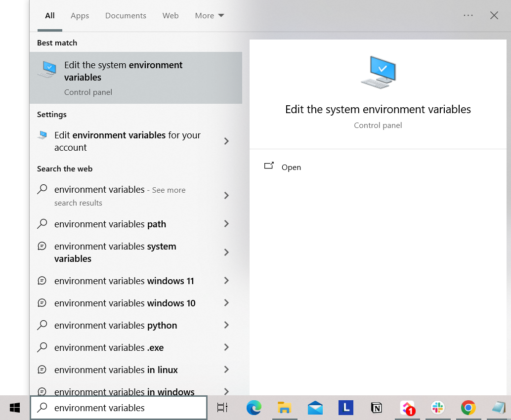Image resolution: width=511 pixels, height=420 pixels.
Task: Select Edit environment variables for your account
Action: 127,141
